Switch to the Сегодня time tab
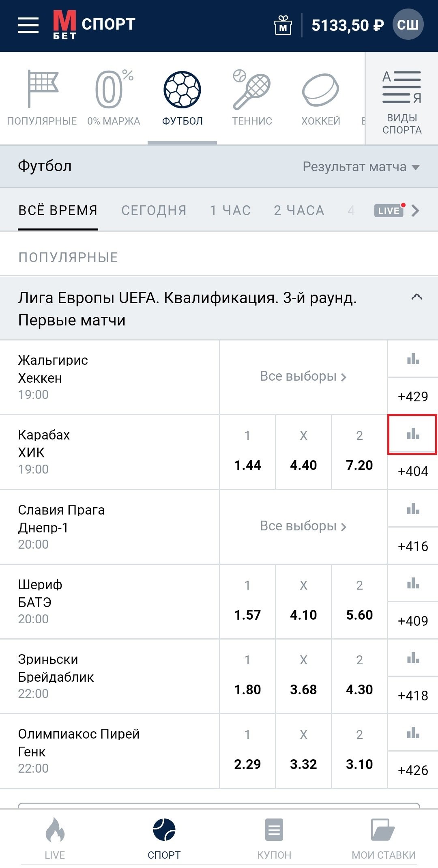Image resolution: width=438 pixels, height=868 pixels. pyautogui.click(x=154, y=211)
